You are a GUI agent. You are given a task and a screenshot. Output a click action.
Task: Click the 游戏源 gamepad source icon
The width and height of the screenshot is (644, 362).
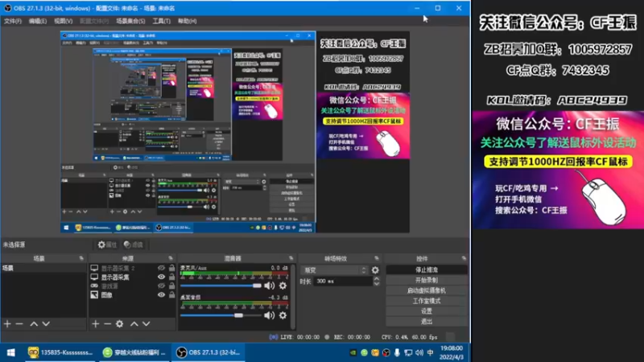pos(94,286)
